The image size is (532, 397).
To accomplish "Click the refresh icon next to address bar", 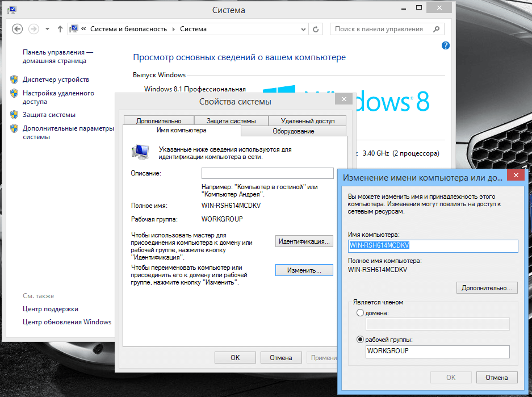I will coord(316,30).
